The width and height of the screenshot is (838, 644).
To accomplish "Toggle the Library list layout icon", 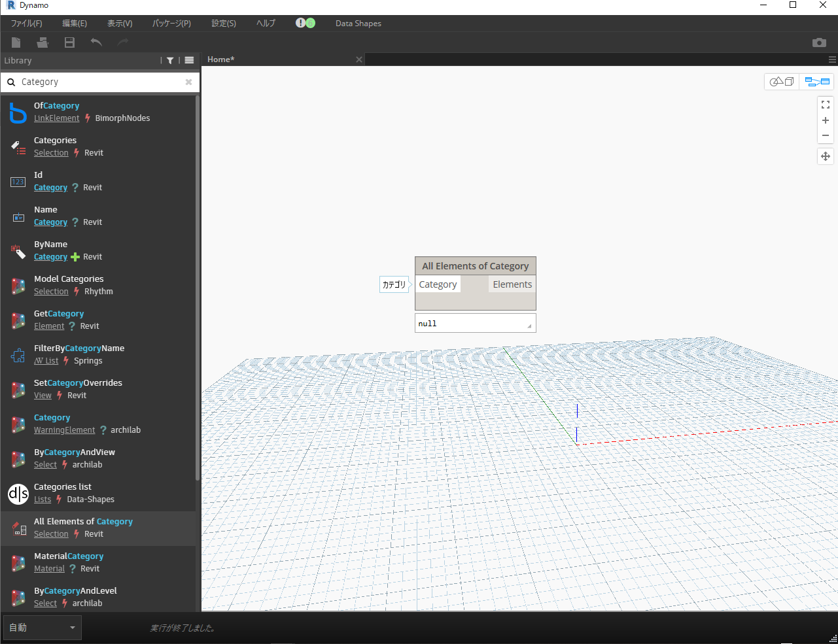I will (x=189, y=60).
